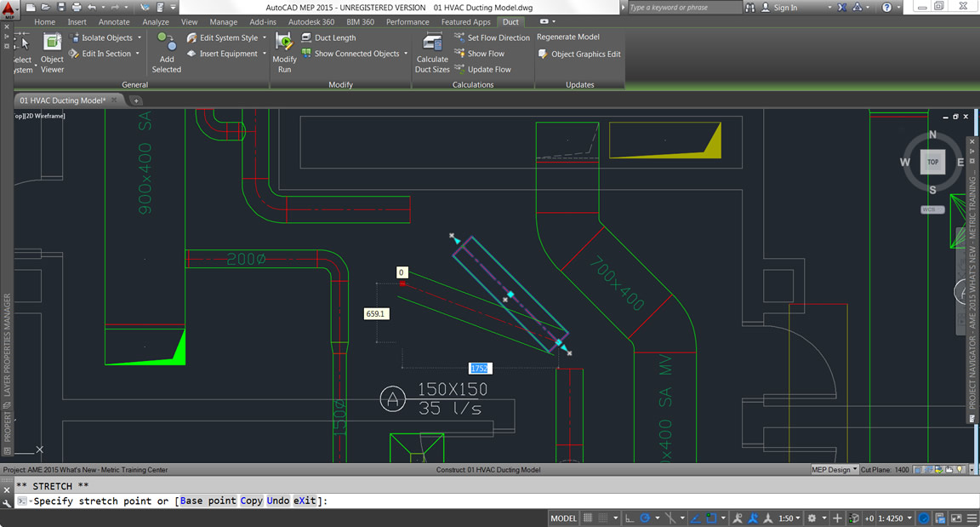The image size is (980, 527).
Task: Open Object Graphics Edit
Action: point(578,54)
